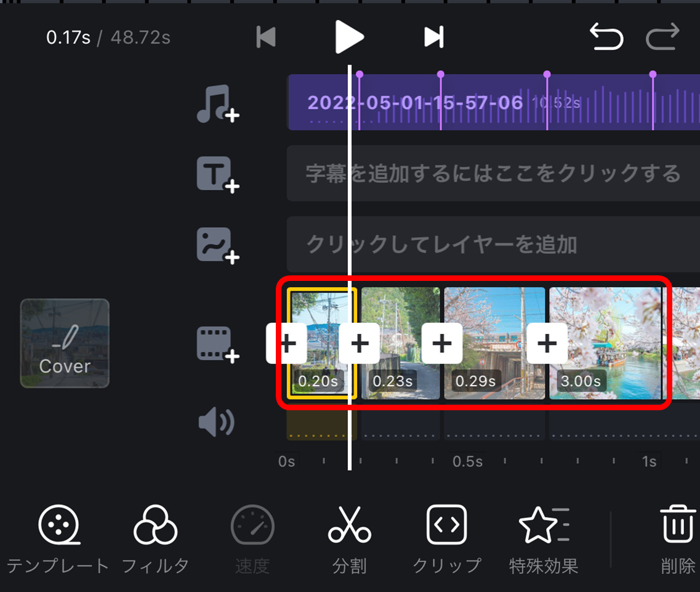The height and width of the screenshot is (592, 700).
Task: Add text with the T plus icon
Action: coord(218,174)
